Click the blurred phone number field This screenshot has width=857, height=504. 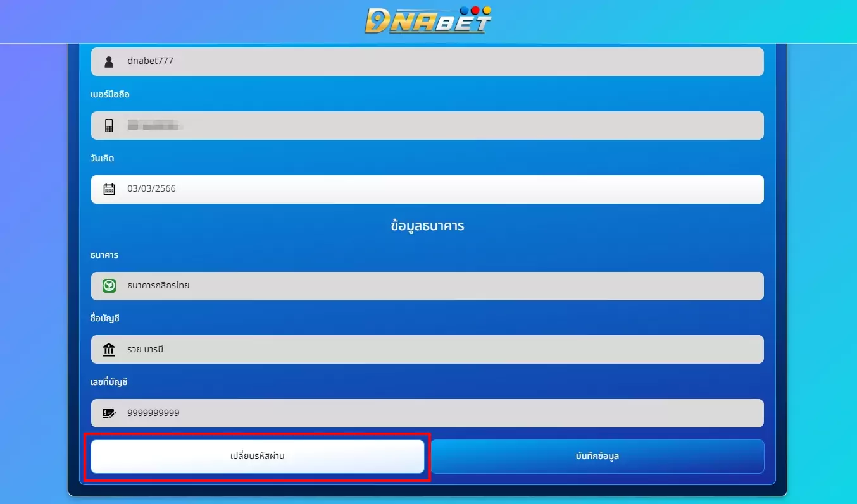pos(427,125)
